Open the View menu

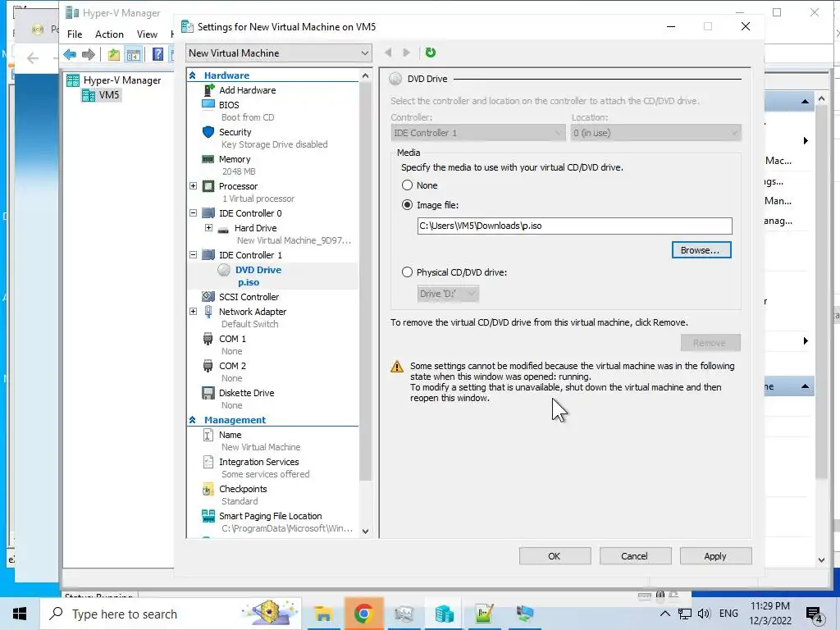pyautogui.click(x=147, y=34)
